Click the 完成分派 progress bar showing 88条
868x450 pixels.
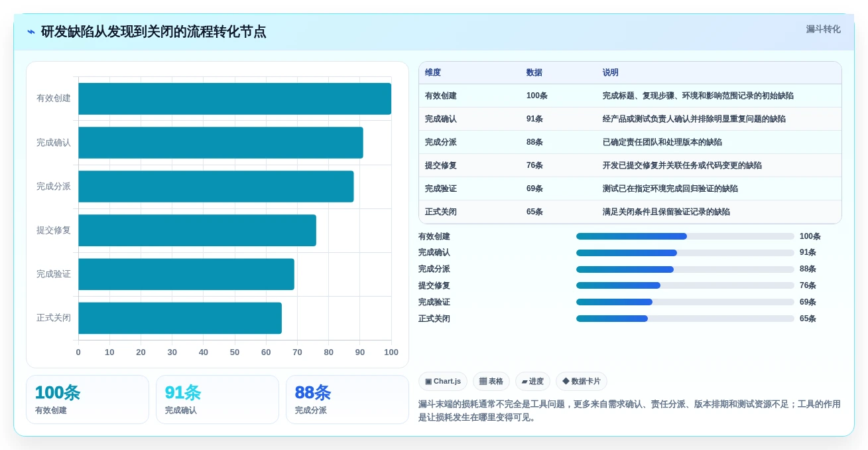[685, 269]
